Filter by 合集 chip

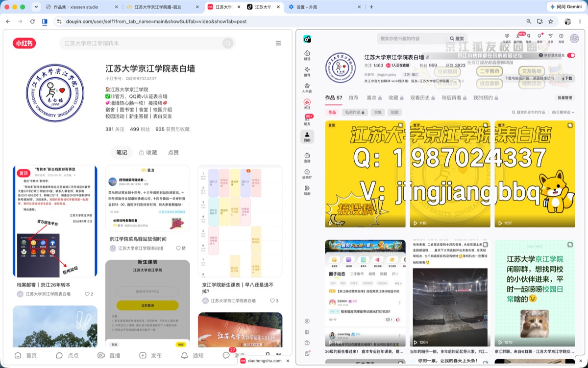(378, 113)
